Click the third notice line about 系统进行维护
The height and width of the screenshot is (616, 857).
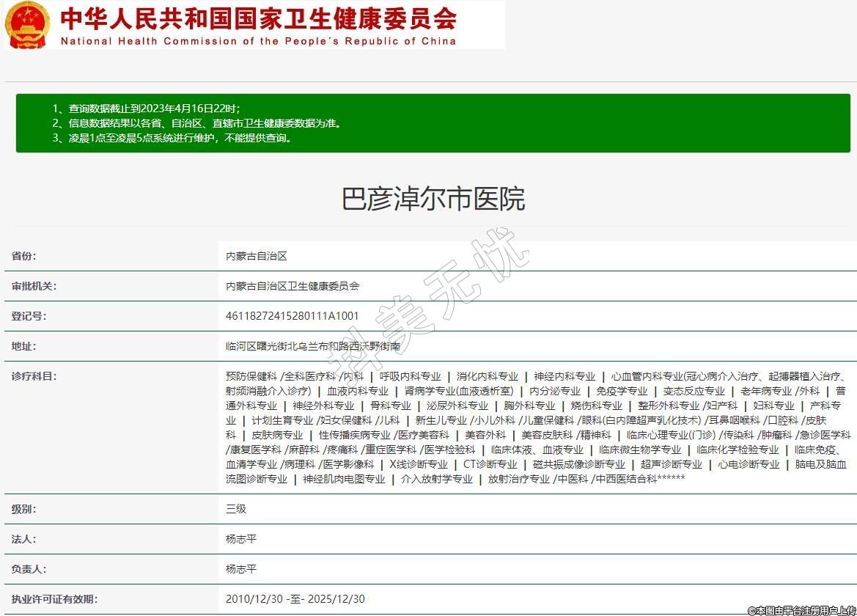click(172, 138)
